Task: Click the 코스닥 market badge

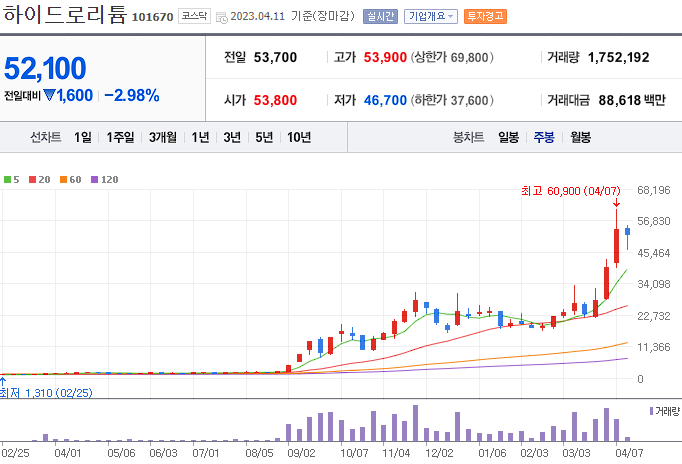Action: pos(194,16)
